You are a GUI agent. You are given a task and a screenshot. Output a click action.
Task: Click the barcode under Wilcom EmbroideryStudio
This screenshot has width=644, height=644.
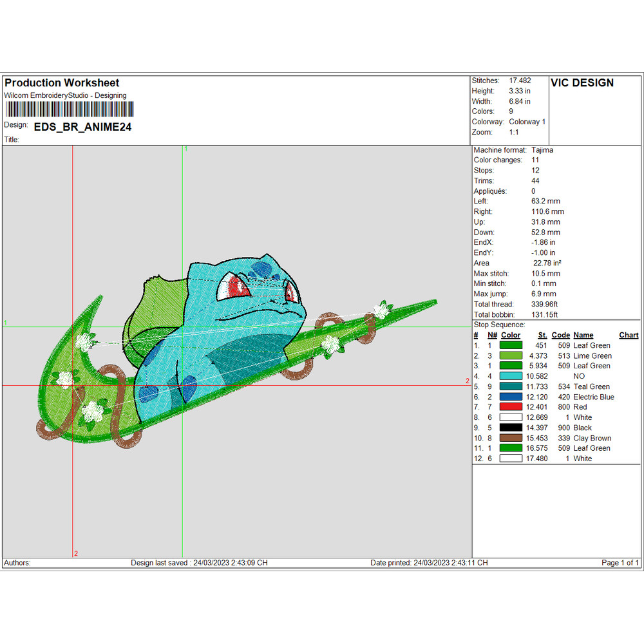click(x=69, y=109)
